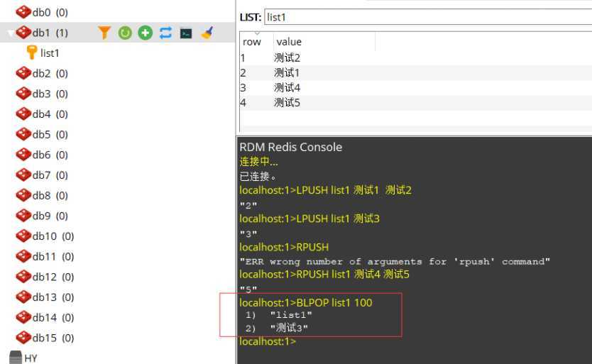This screenshot has height=364, width=592.
Task: Click the db14 Redis database icon
Action: [x=23, y=318]
